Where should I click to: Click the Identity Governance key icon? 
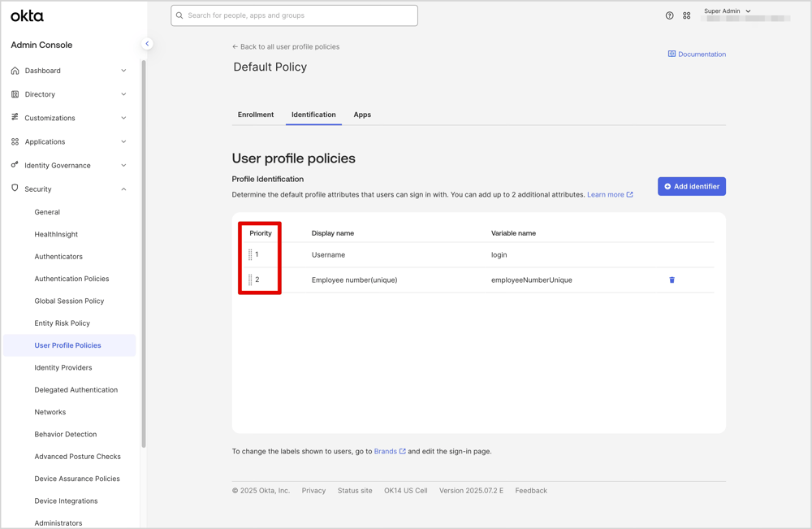pos(15,165)
